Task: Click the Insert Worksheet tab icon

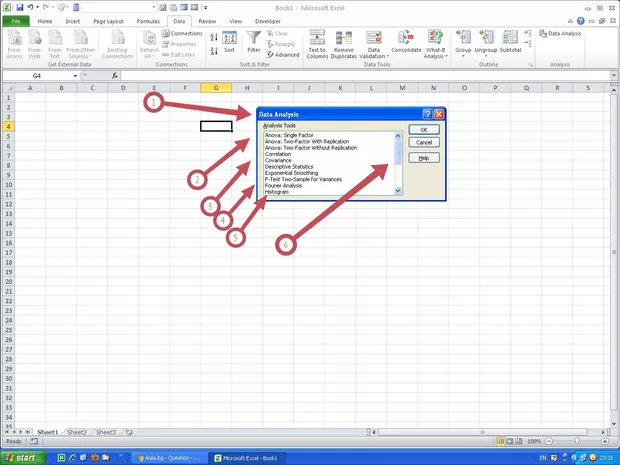Action: pos(129,432)
